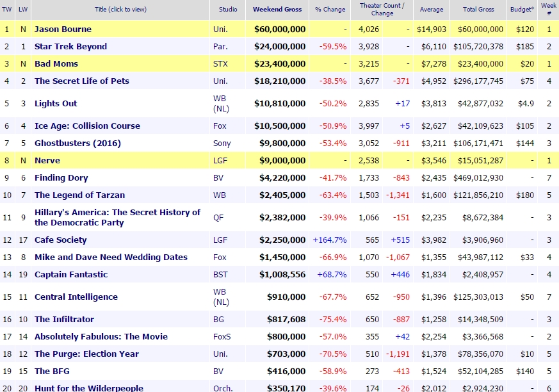
Task: Select the $469,012,930 total gross value
Action: coord(478,177)
